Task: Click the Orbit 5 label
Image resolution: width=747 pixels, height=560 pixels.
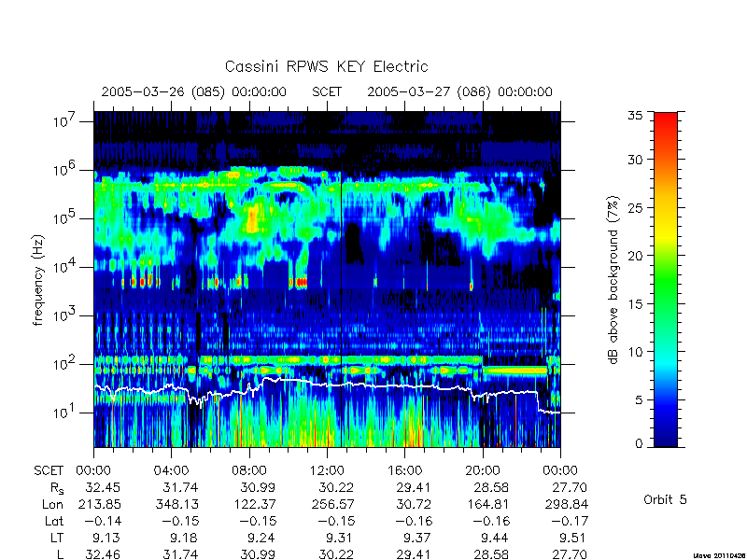Action: tap(665, 499)
